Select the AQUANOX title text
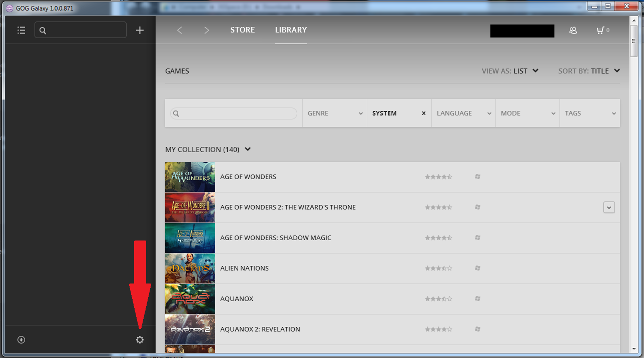The height and width of the screenshot is (358, 644). pyautogui.click(x=237, y=299)
